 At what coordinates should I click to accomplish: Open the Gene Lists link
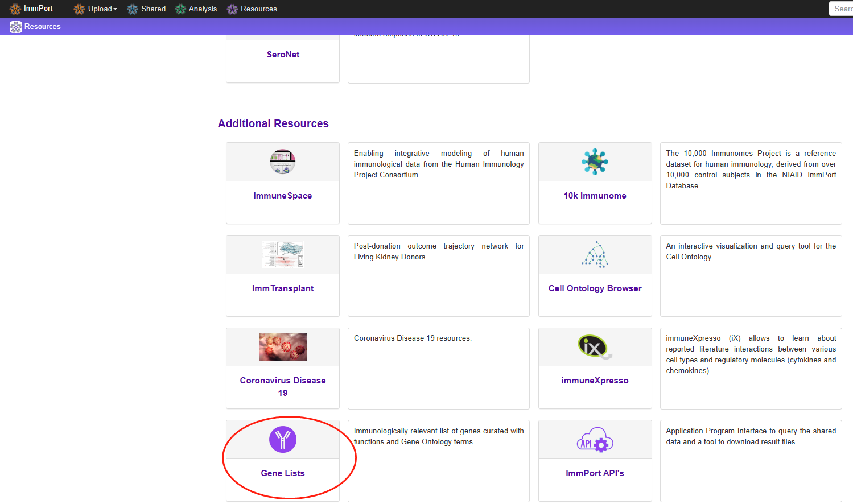(283, 473)
